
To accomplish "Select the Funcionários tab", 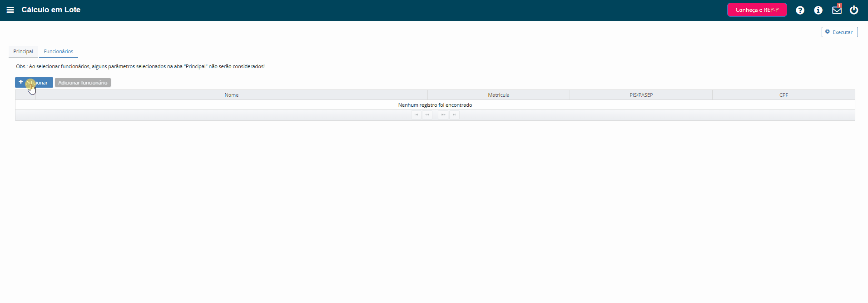I will pyautogui.click(x=59, y=51).
